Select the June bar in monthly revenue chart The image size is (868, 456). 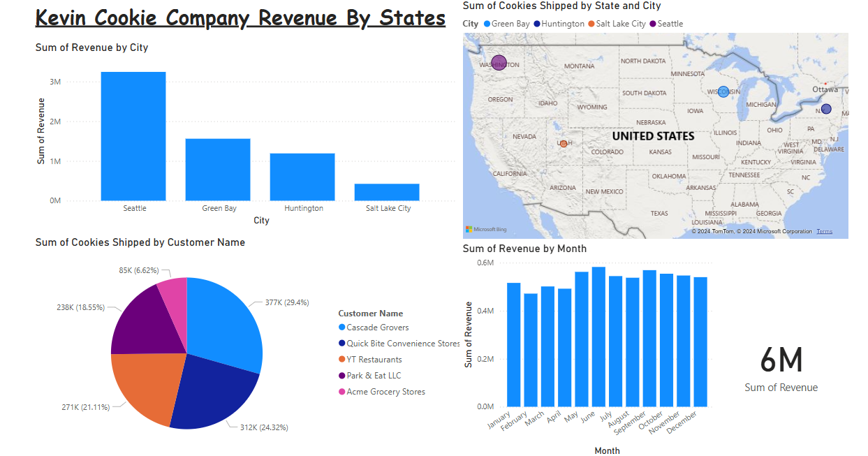tap(598, 336)
